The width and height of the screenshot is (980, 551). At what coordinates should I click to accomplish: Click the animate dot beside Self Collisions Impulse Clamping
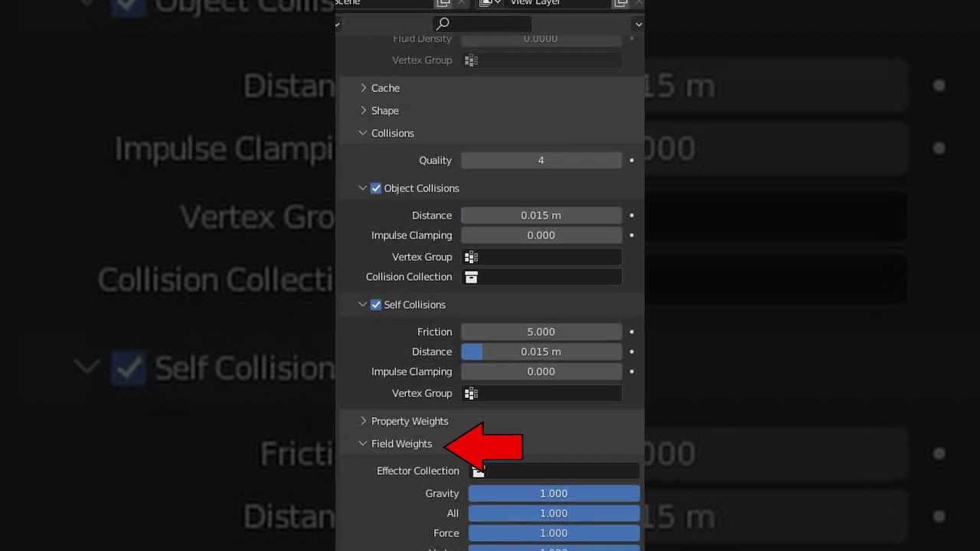click(632, 372)
